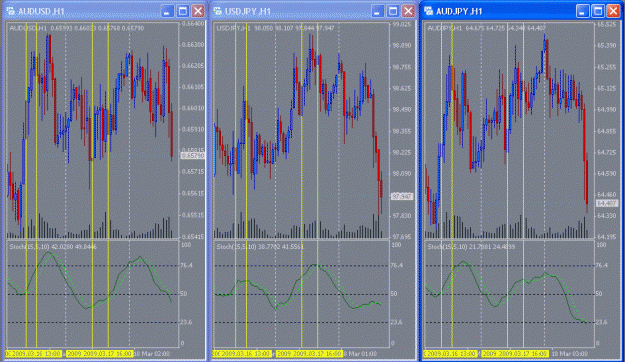
Task: Click the 50 stochastic level in AUDJPY window
Action: coord(600,294)
